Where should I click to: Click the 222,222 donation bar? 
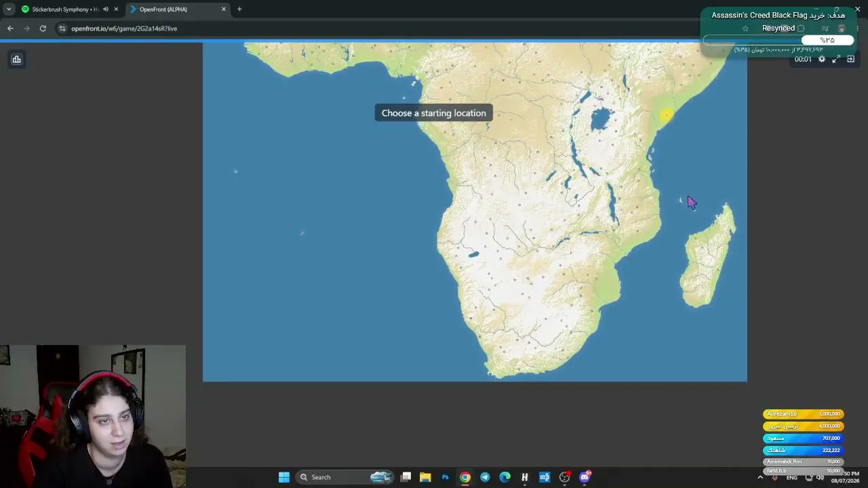(x=804, y=450)
